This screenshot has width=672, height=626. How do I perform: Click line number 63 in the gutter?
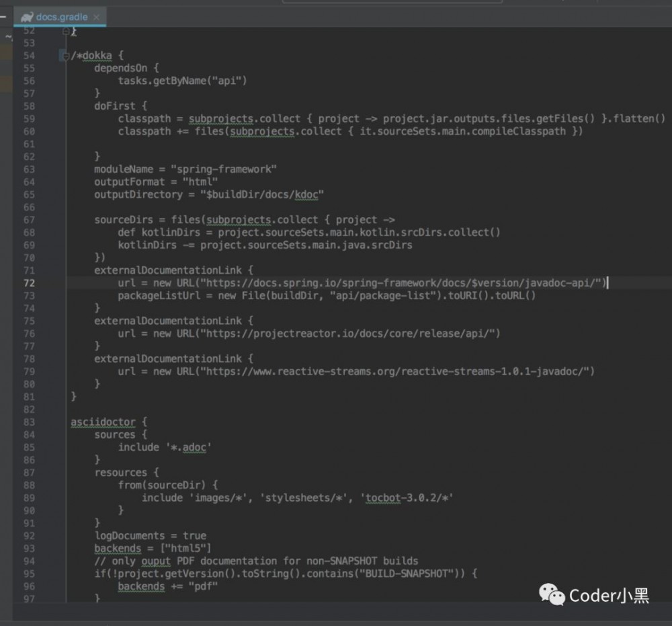click(29, 169)
